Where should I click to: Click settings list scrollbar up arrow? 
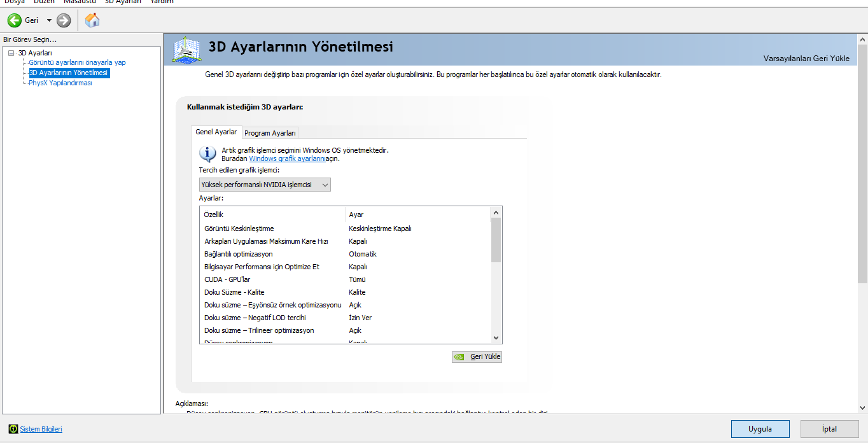[496, 212]
